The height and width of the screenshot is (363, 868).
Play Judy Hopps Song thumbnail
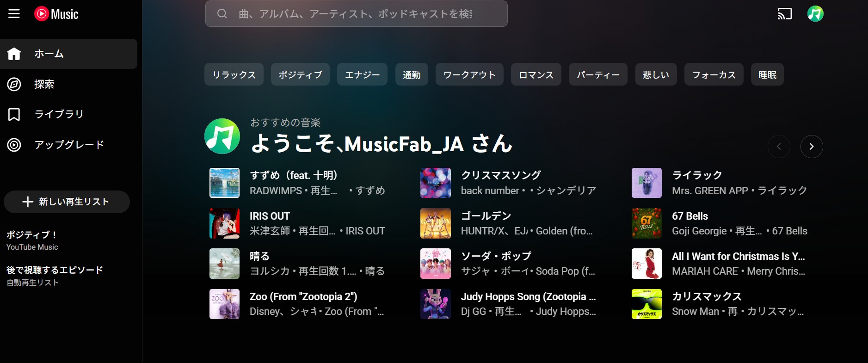436,304
